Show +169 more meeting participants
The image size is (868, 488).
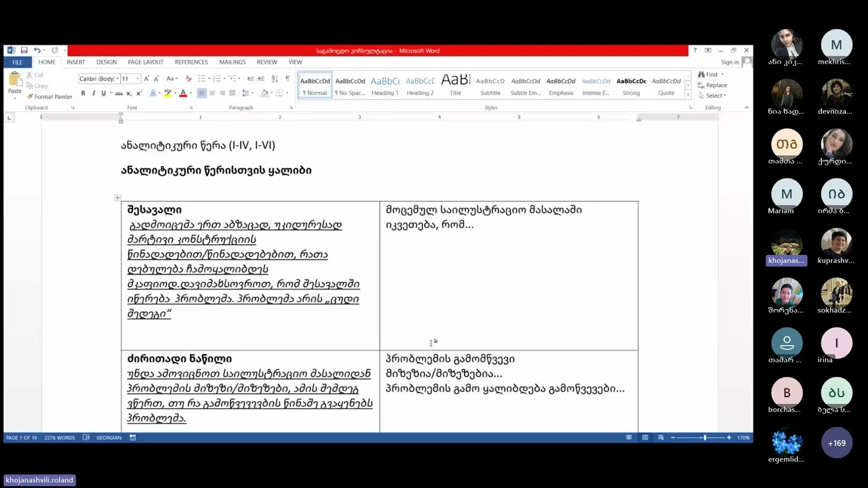click(x=836, y=443)
